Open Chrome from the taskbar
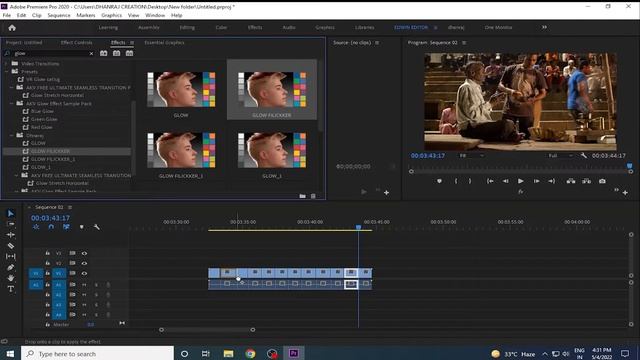 click(250, 353)
